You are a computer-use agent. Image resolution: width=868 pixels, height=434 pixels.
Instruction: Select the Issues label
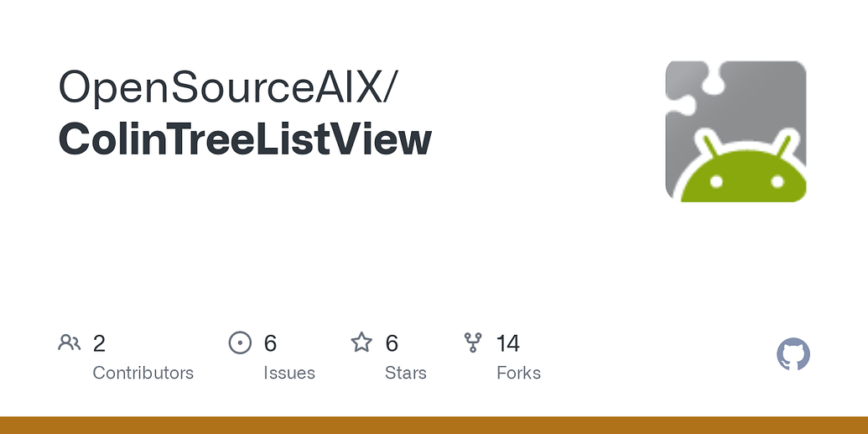(289, 373)
